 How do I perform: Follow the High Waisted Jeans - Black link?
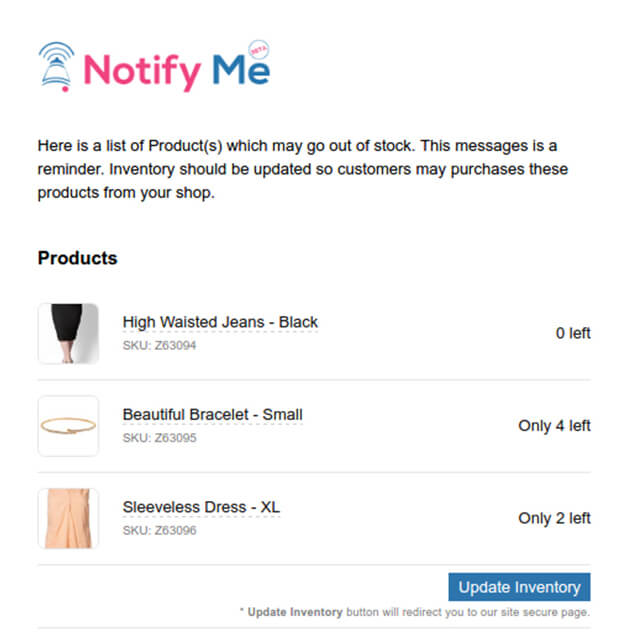pyautogui.click(x=220, y=322)
